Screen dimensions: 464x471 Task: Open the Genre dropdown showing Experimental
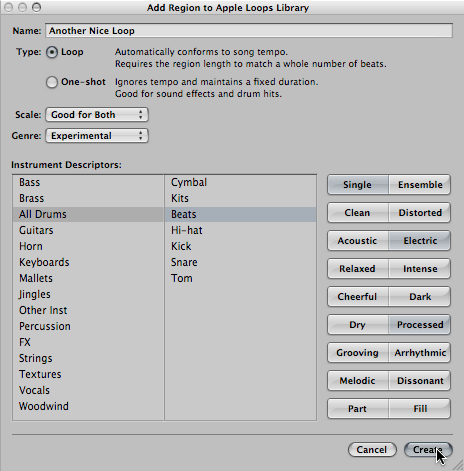pyautogui.click(x=97, y=136)
